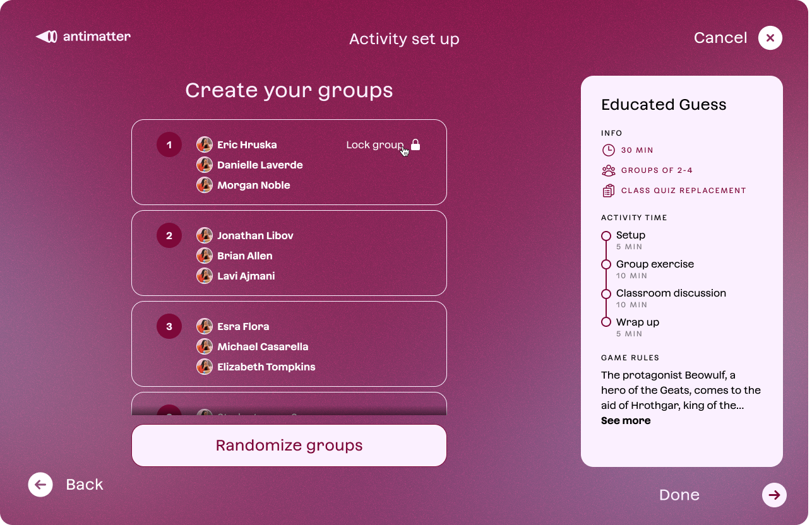Select the name Elizabeth Tompkins
Screen dimensions: 812x525
point(266,367)
